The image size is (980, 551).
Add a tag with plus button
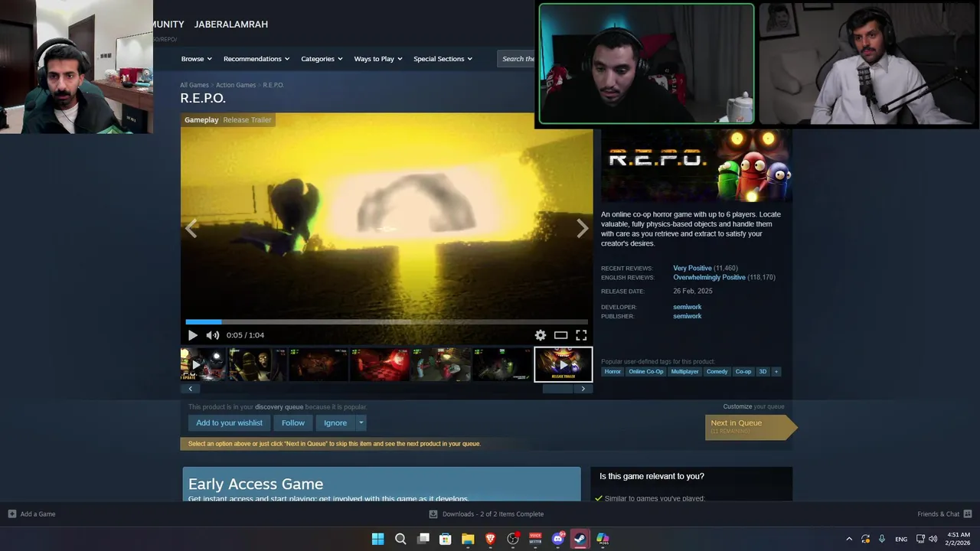(776, 372)
